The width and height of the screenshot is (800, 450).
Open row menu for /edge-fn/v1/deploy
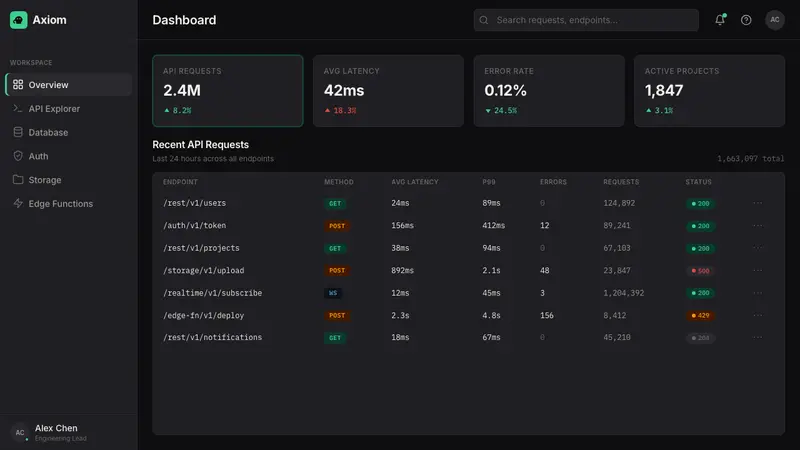click(758, 315)
